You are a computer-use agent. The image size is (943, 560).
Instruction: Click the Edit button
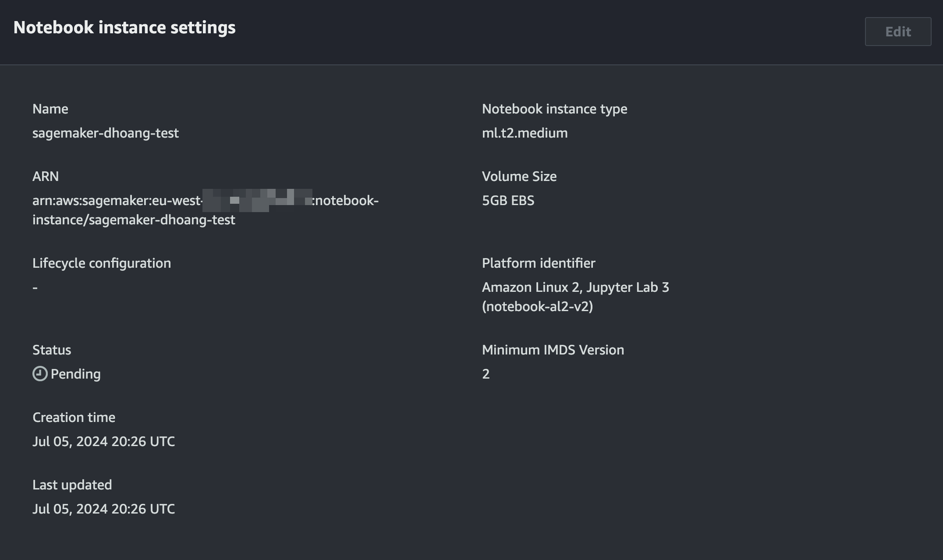coord(897,31)
